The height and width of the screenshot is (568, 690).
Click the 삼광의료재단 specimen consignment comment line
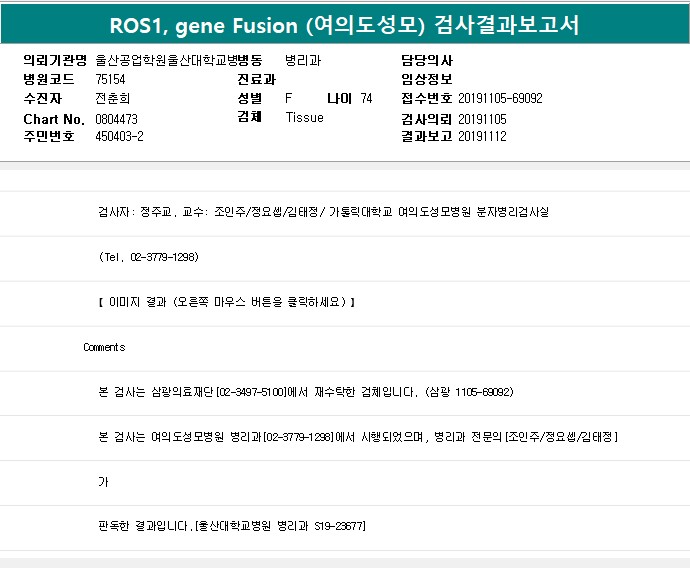coord(305,392)
